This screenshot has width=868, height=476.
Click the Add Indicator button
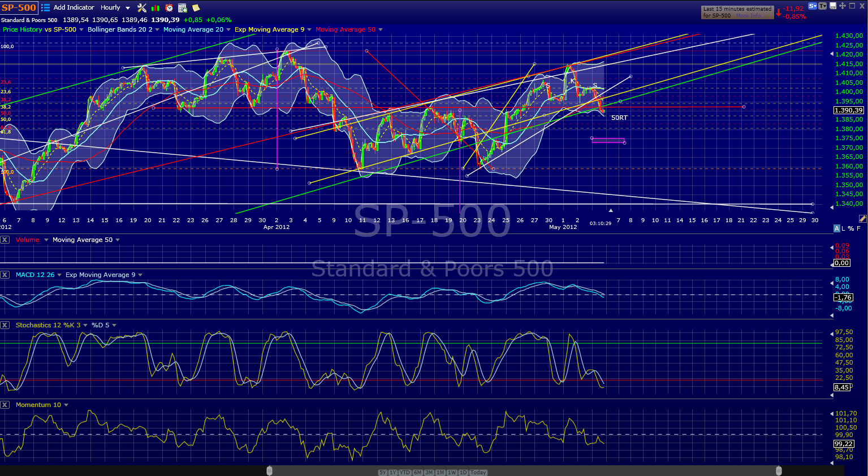point(74,8)
